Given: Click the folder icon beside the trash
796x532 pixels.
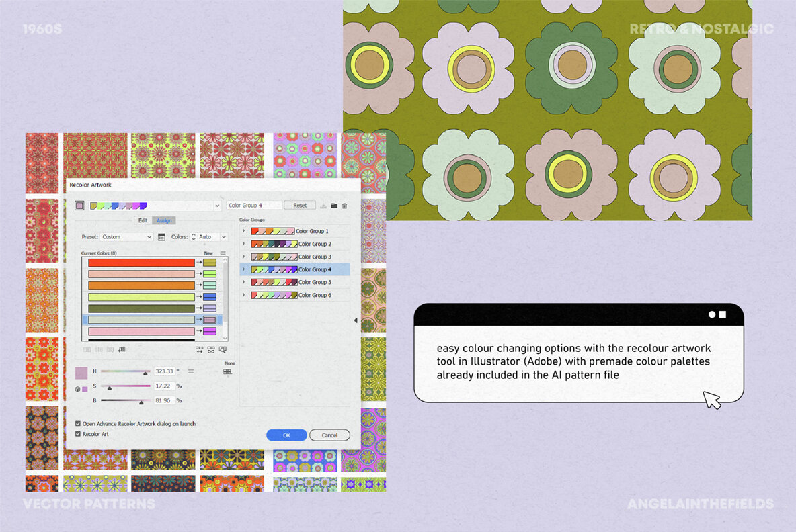Looking at the screenshot, I should (x=334, y=206).
